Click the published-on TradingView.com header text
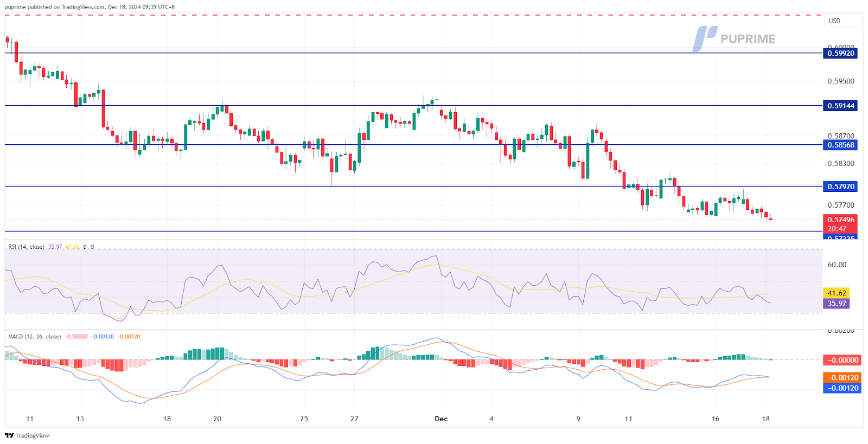 point(90,7)
